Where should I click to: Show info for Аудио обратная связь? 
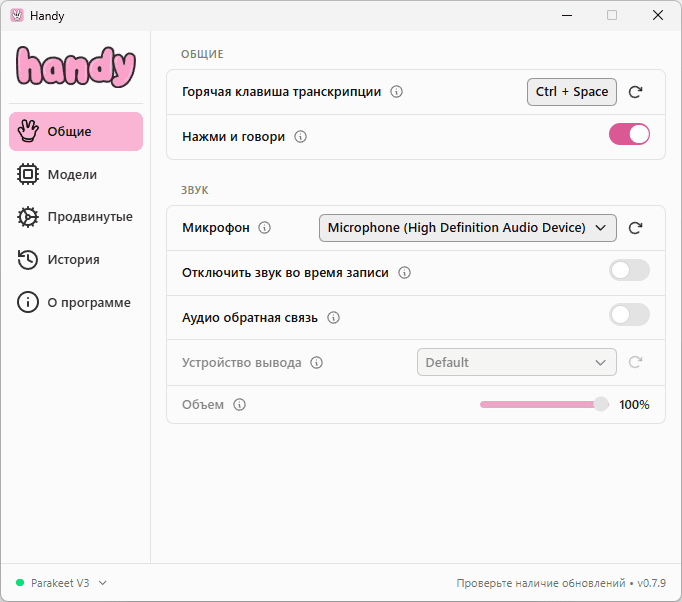(334, 318)
